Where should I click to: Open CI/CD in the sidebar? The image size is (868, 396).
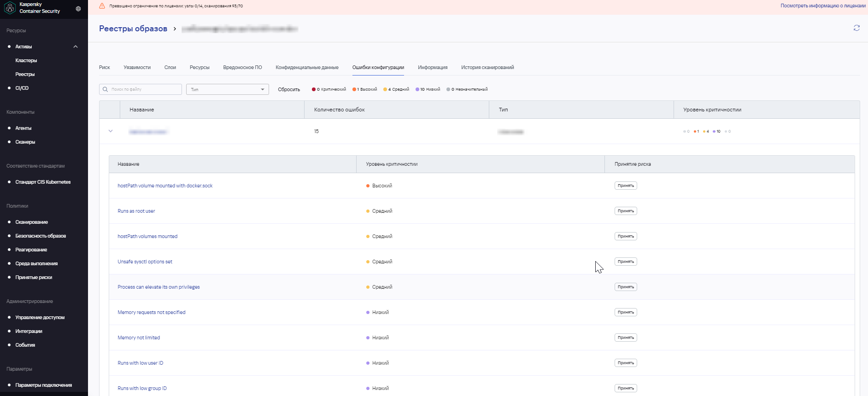(22, 88)
